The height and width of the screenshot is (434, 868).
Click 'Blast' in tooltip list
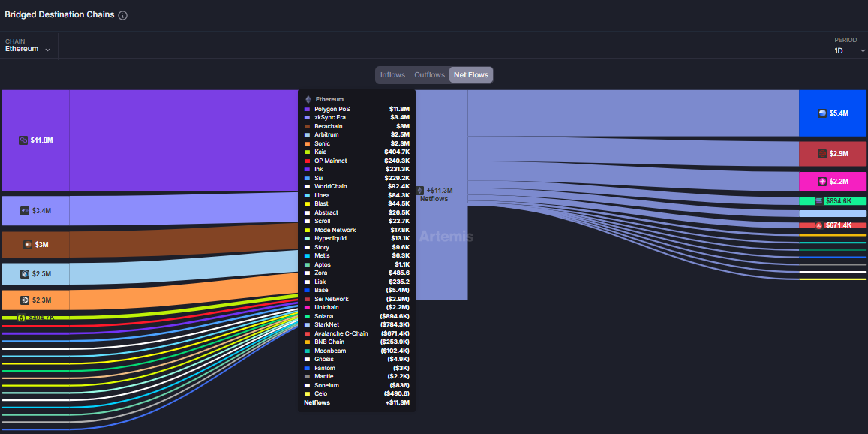pyautogui.click(x=322, y=204)
